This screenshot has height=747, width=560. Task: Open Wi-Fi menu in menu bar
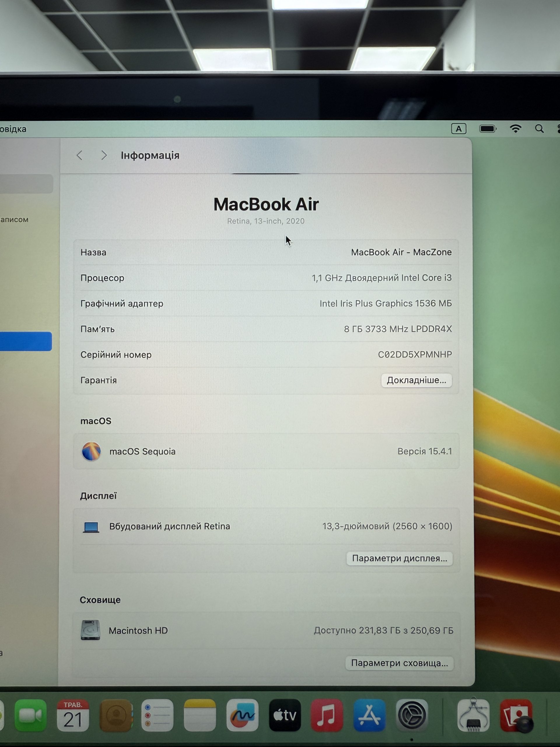coord(515,129)
